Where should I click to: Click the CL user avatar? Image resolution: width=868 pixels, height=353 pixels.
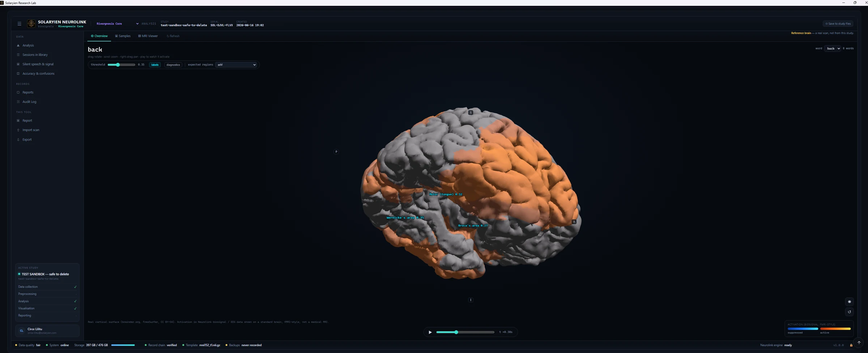point(22,331)
